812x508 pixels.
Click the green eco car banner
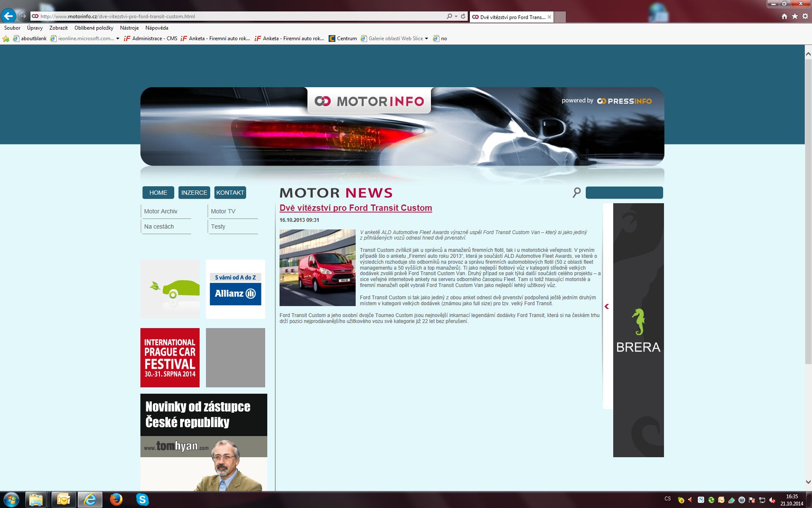[x=170, y=289]
